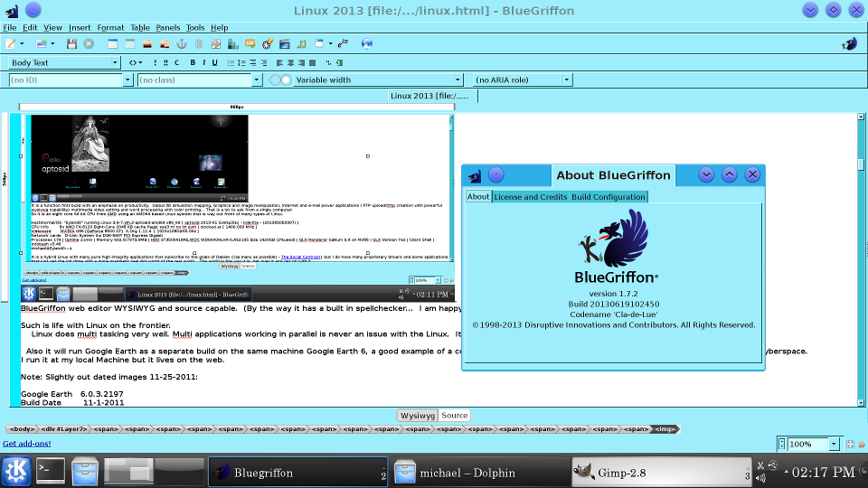
Task: Expand the arrow beside the Open icon
Action: point(52,43)
